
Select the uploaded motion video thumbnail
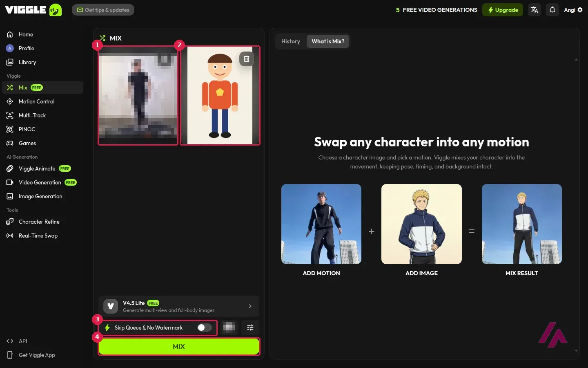[138, 95]
